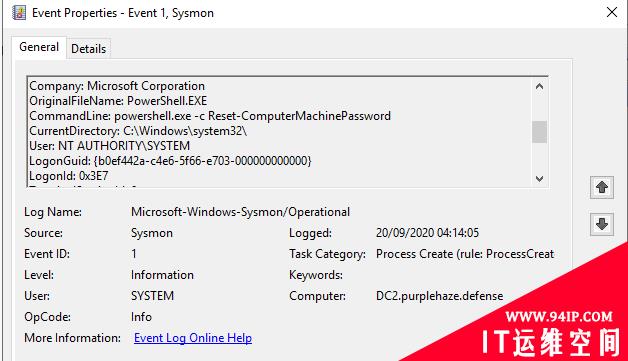Screen dimensions: 628x361
Task: Click the CurrentDirectory system32 line
Action: tap(138, 131)
